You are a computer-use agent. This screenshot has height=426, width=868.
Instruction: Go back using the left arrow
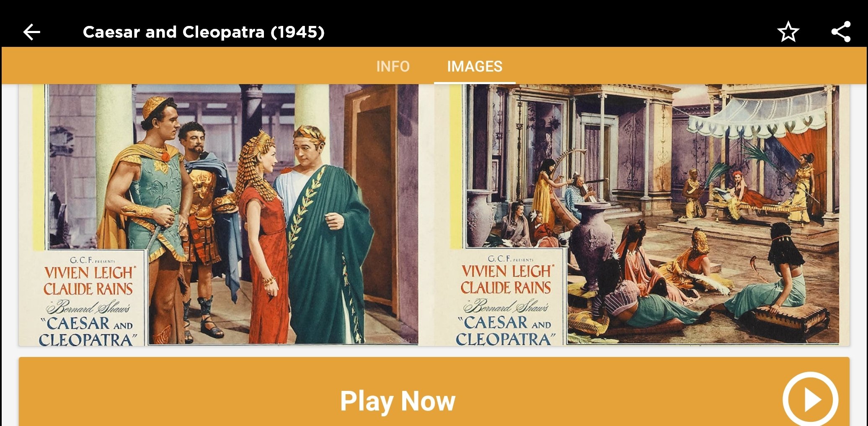point(31,32)
